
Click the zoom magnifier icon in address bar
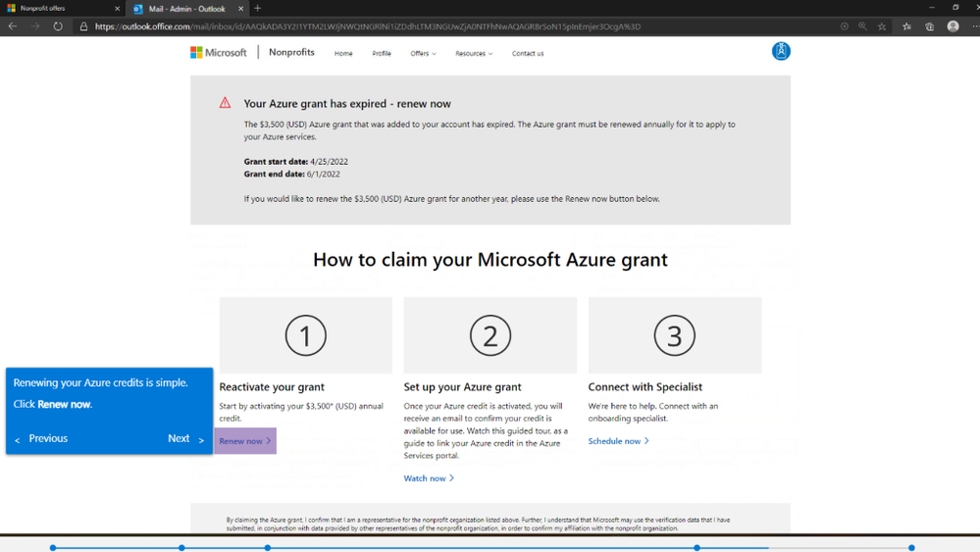pyautogui.click(x=862, y=26)
